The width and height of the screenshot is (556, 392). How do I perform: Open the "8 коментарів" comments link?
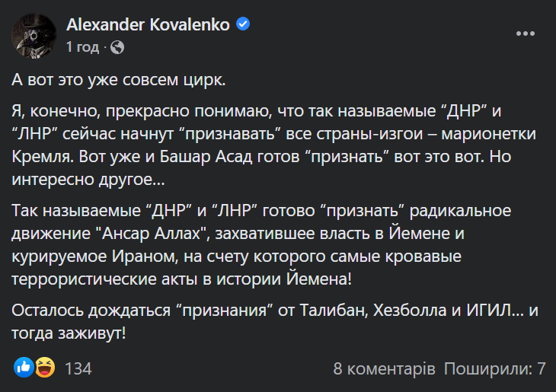pos(385,369)
